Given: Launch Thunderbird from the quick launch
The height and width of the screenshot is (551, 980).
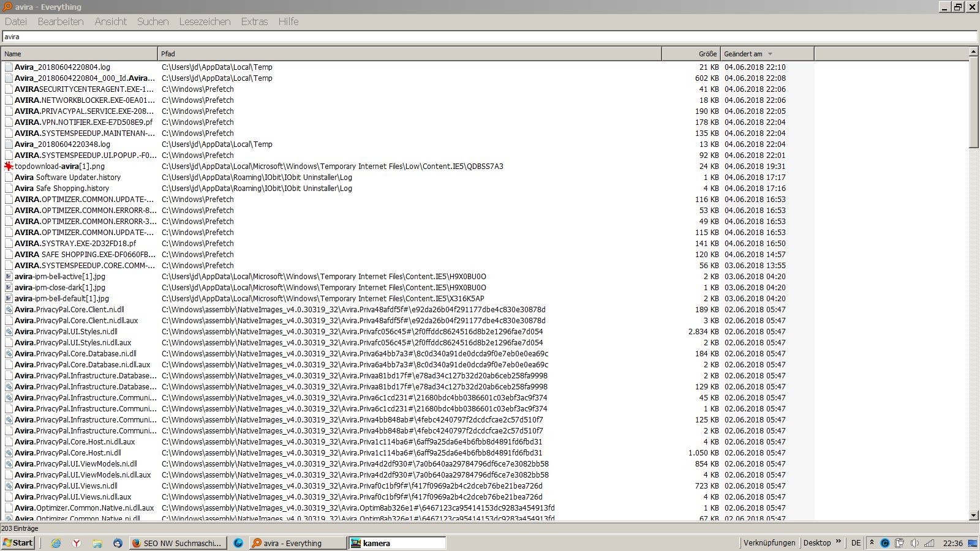Looking at the screenshot, I should tap(118, 543).
